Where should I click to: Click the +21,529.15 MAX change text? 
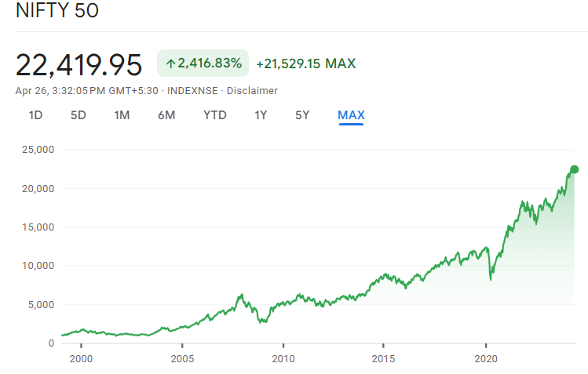[x=306, y=63]
